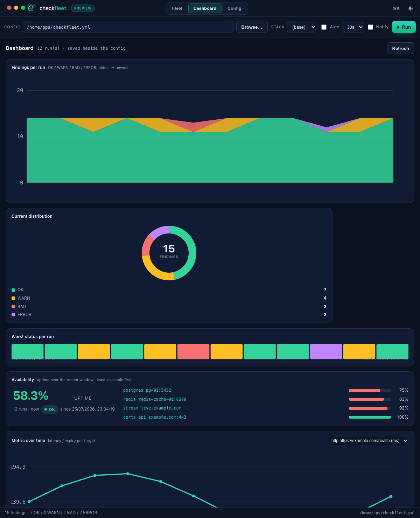Viewport: 420px width, 518px height.
Task: Focus the config path input field
Action: (128, 27)
